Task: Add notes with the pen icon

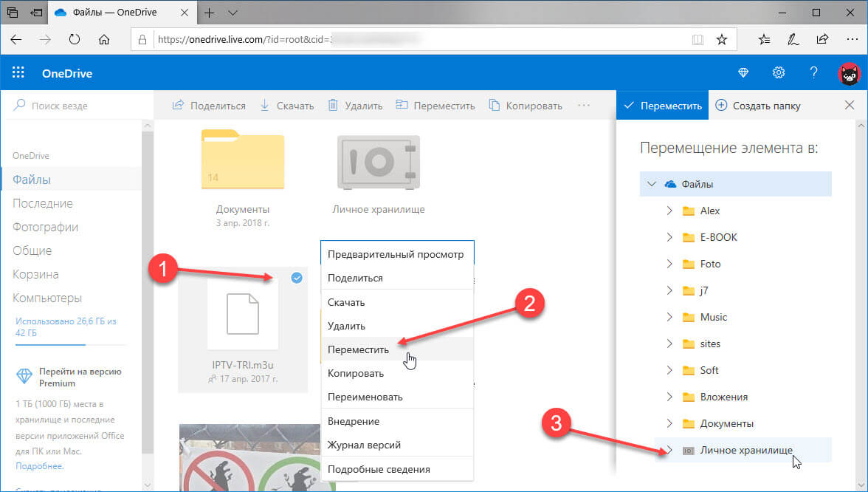Action: 793,39
